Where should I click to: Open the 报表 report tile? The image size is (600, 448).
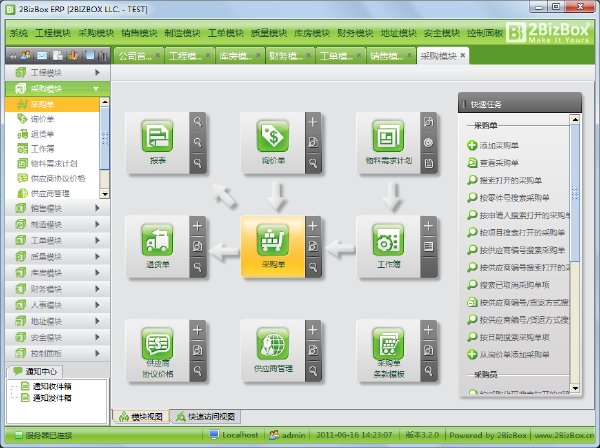coord(157,143)
